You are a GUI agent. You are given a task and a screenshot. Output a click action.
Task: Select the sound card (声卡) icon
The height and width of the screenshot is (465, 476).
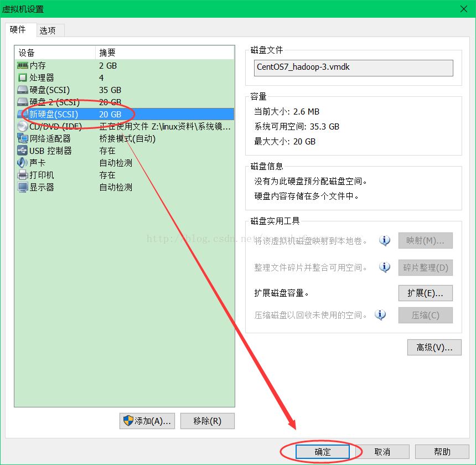pos(23,163)
